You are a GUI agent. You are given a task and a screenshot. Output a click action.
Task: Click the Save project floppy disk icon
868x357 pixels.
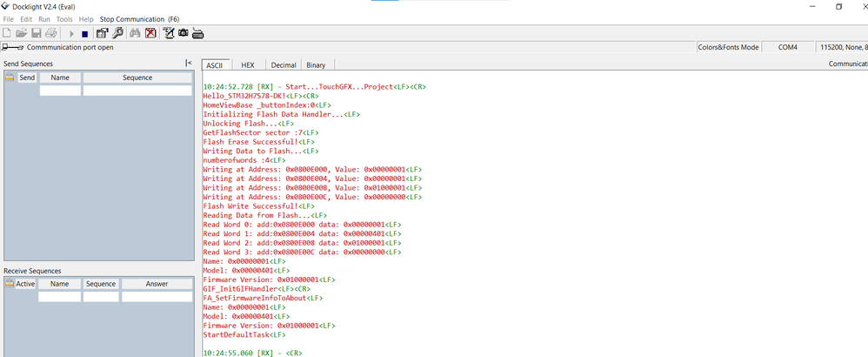[x=36, y=33]
